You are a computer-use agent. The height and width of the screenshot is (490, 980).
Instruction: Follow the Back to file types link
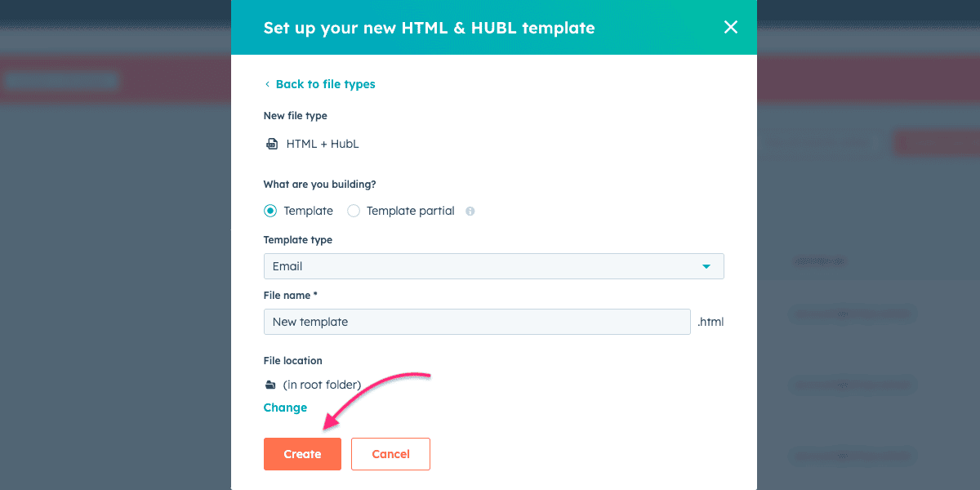click(324, 84)
